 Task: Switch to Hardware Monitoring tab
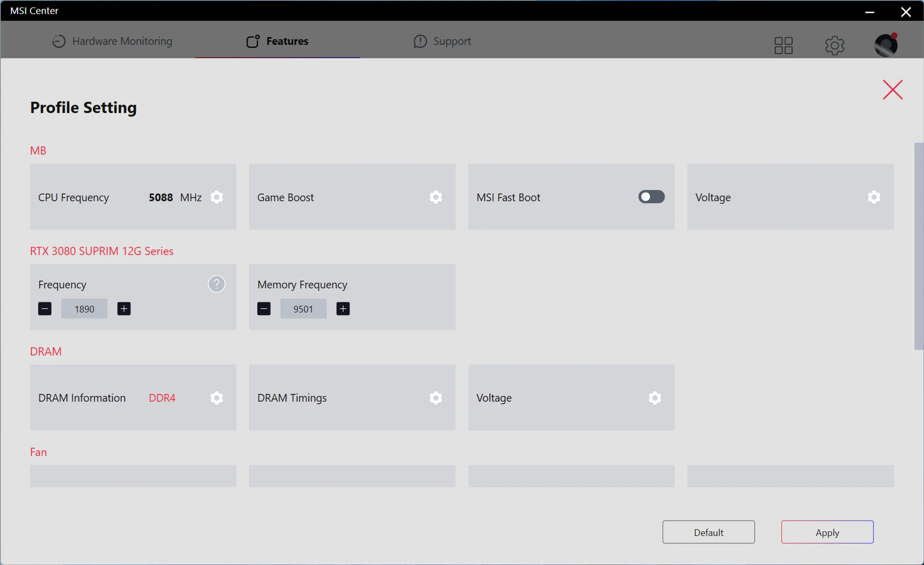tap(112, 41)
